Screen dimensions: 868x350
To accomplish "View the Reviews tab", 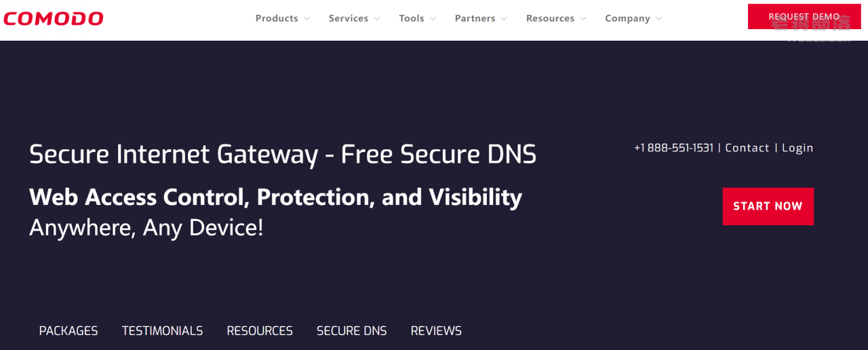I will tap(436, 331).
